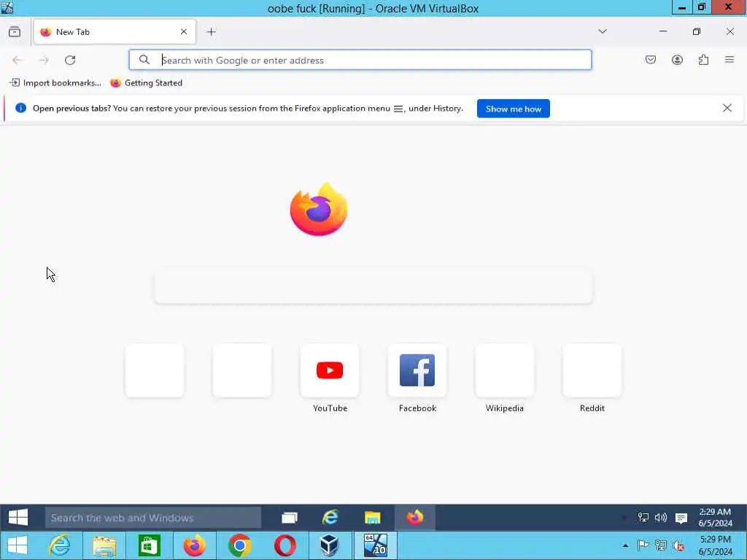
Task: Select the New Tab tab
Action: (x=115, y=32)
